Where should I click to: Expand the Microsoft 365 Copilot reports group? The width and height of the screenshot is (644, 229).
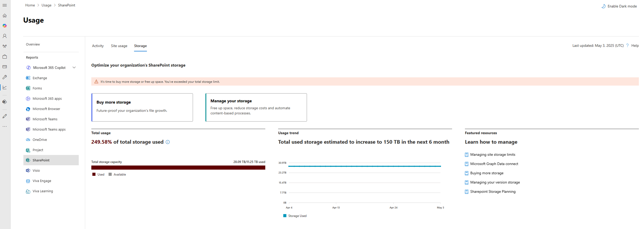[74, 67]
